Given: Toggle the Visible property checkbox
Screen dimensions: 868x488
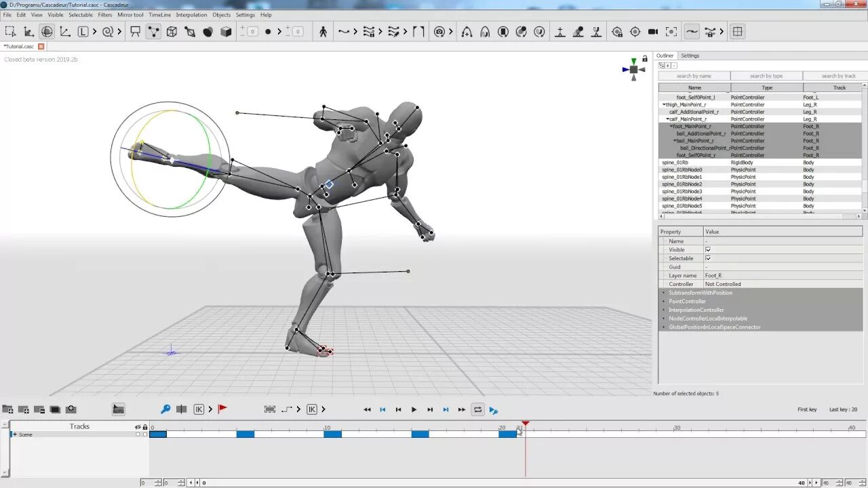Looking at the screenshot, I should (x=708, y=249).
